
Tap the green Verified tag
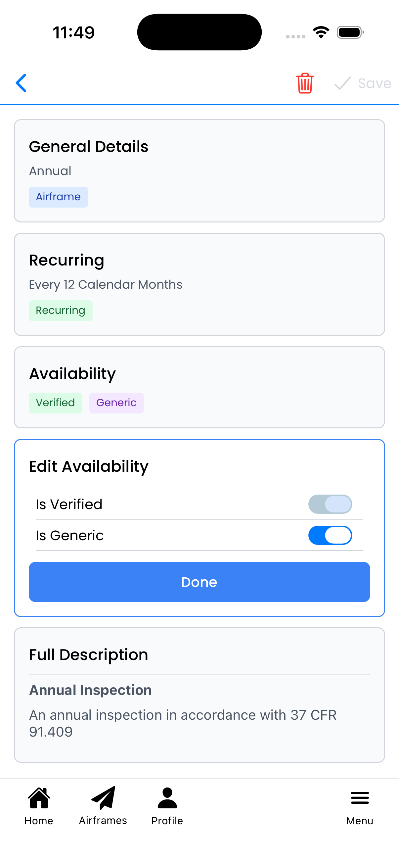(55, 402)
